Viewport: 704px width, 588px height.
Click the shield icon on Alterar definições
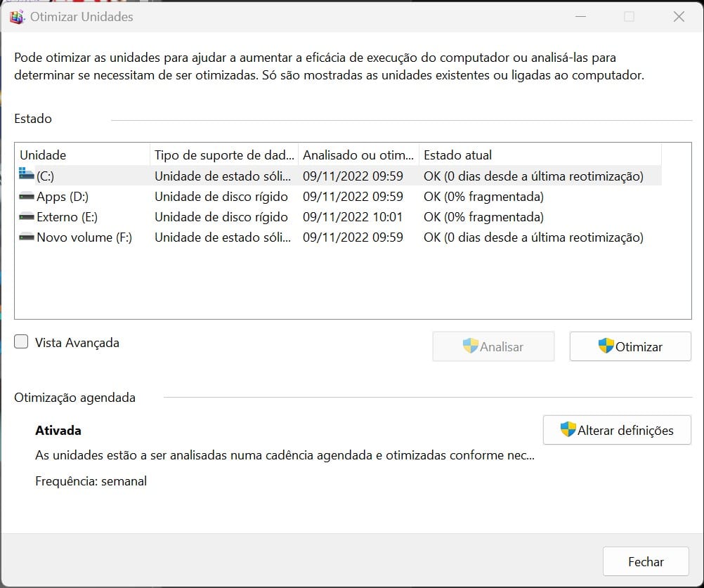point(568,430)
